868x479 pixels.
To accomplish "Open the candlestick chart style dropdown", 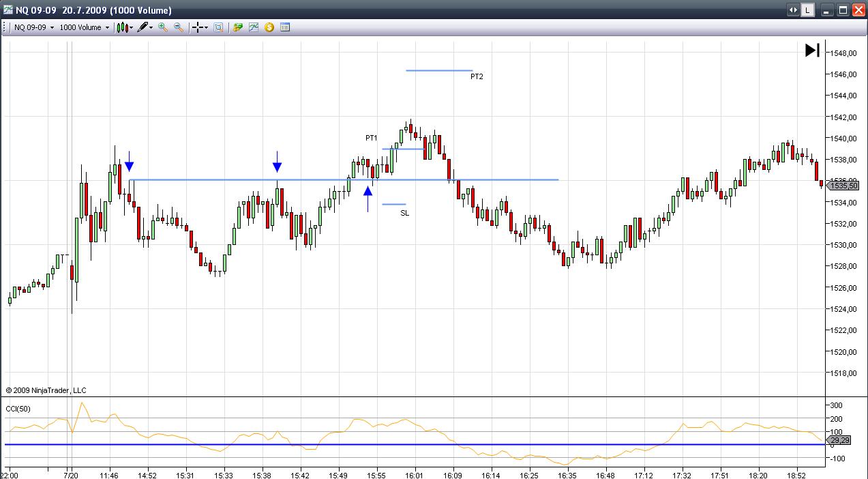I will (124, 27).
